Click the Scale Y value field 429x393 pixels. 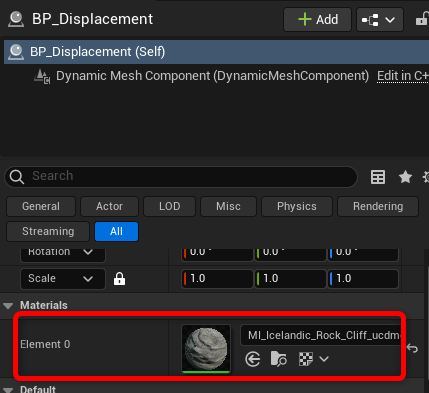(290, 279)
